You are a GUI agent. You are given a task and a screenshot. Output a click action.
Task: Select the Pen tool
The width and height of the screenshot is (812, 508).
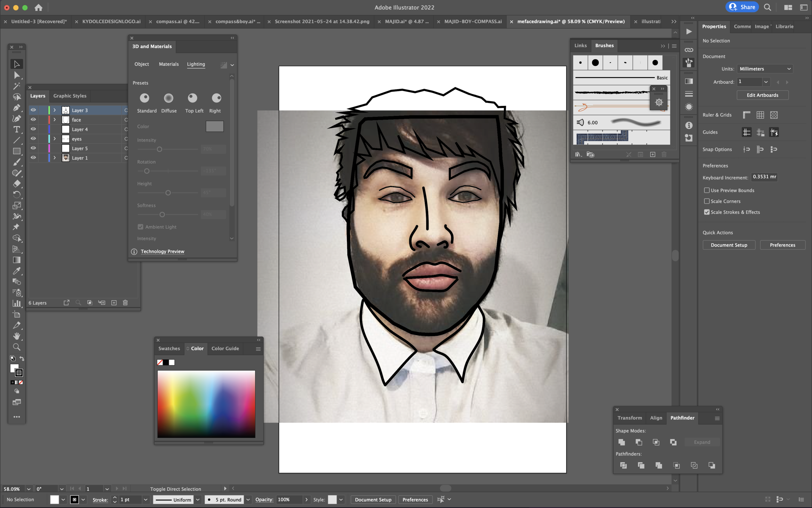[17, 108]
